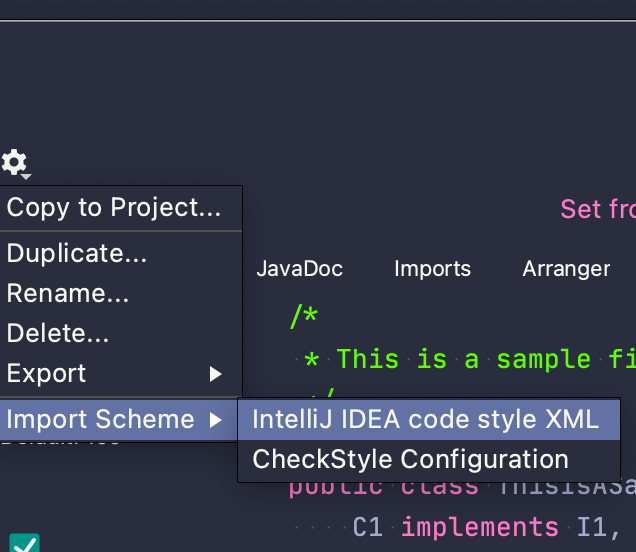Go to the Arranger tab

coord(566,269)
